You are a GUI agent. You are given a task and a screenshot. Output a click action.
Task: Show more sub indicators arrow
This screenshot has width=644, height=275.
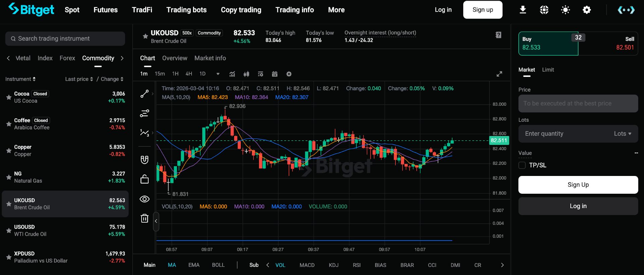[x=502, y=265]
